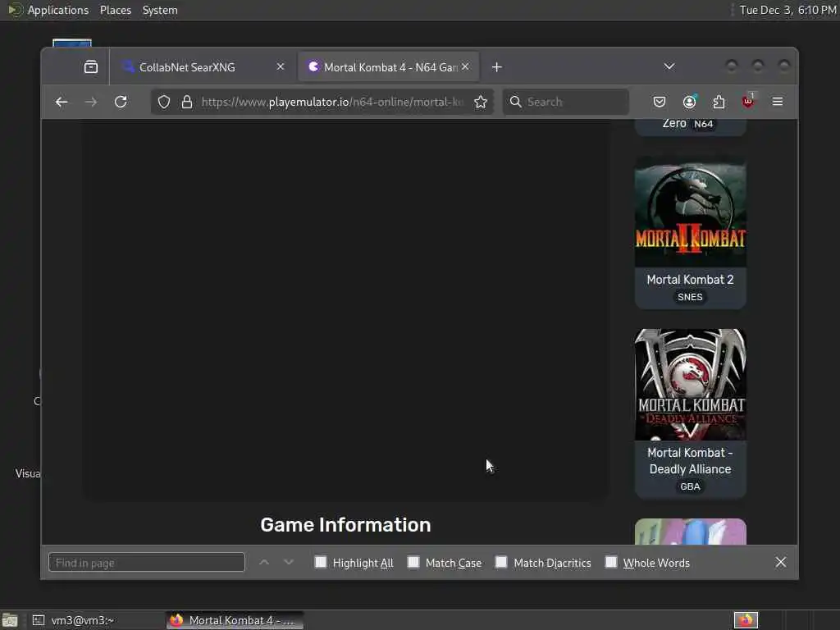Open a new browser tab

tap(496, 67)
